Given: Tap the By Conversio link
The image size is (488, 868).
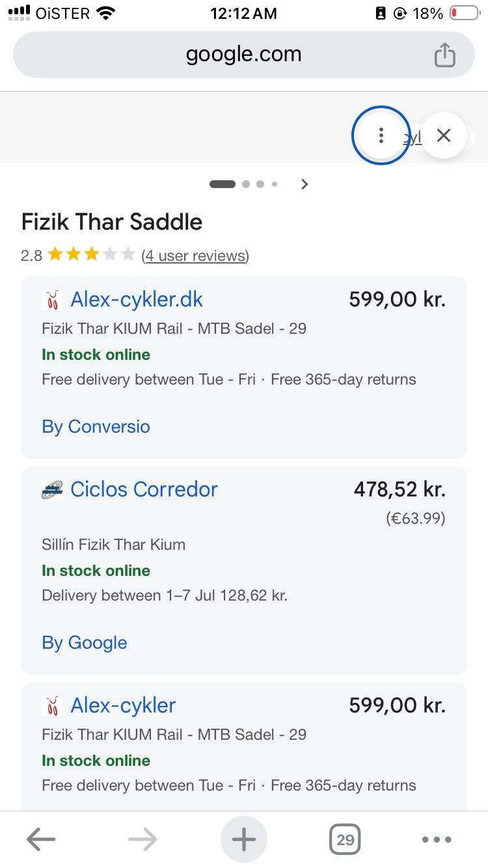Looking at the screenshot, I should 96,427.
